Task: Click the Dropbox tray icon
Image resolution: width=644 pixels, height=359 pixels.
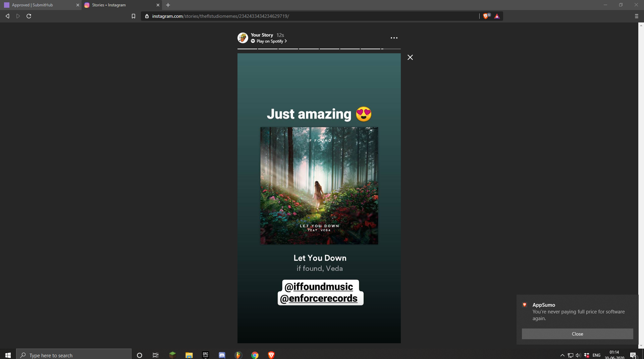Action: [587, 355]
